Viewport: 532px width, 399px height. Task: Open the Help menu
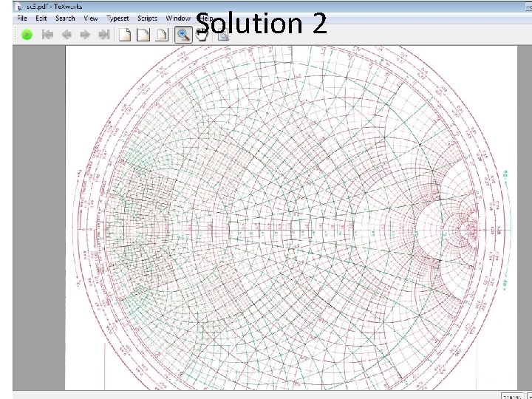tap(205, 18)
